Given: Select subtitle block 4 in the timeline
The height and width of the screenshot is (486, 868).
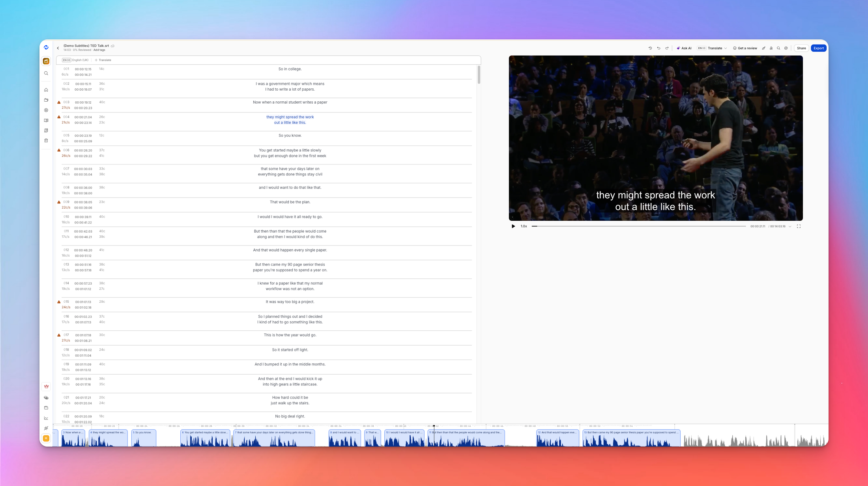Looking at the screenshot, I should click(x=108, y=438).
